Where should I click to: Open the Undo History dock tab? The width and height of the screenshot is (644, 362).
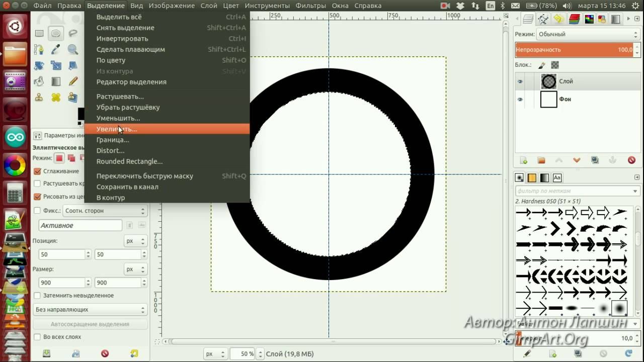point(558,19)
